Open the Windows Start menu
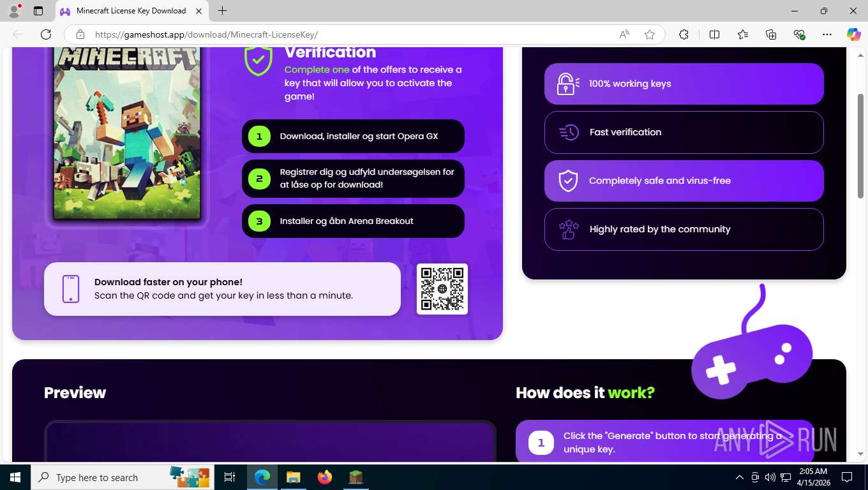 point(15,477)
